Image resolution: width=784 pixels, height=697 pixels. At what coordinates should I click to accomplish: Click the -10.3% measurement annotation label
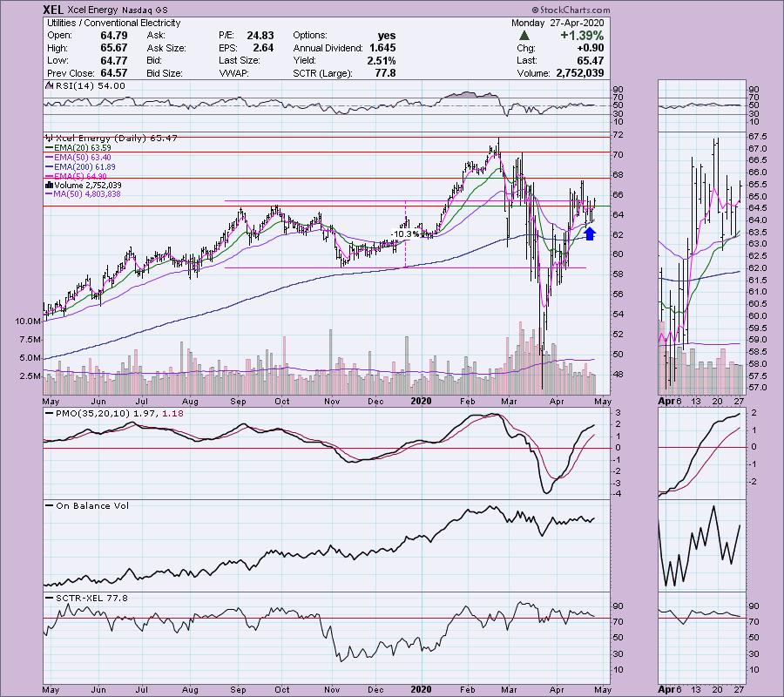[x=405, y=234]
